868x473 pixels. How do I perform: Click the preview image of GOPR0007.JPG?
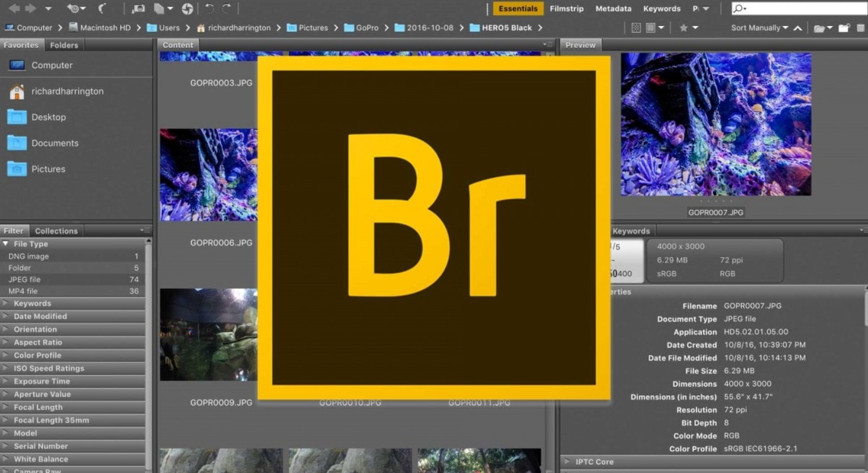point(716,124)
